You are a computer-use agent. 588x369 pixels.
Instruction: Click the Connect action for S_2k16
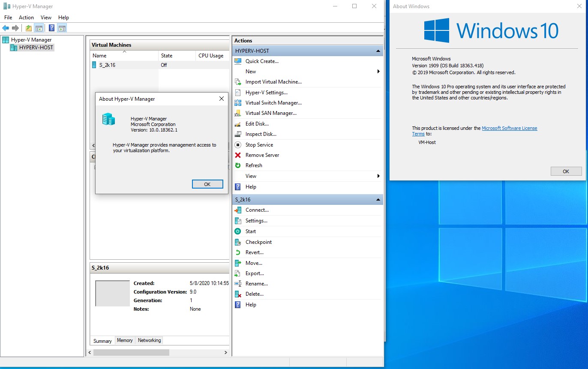click(257, 210)
